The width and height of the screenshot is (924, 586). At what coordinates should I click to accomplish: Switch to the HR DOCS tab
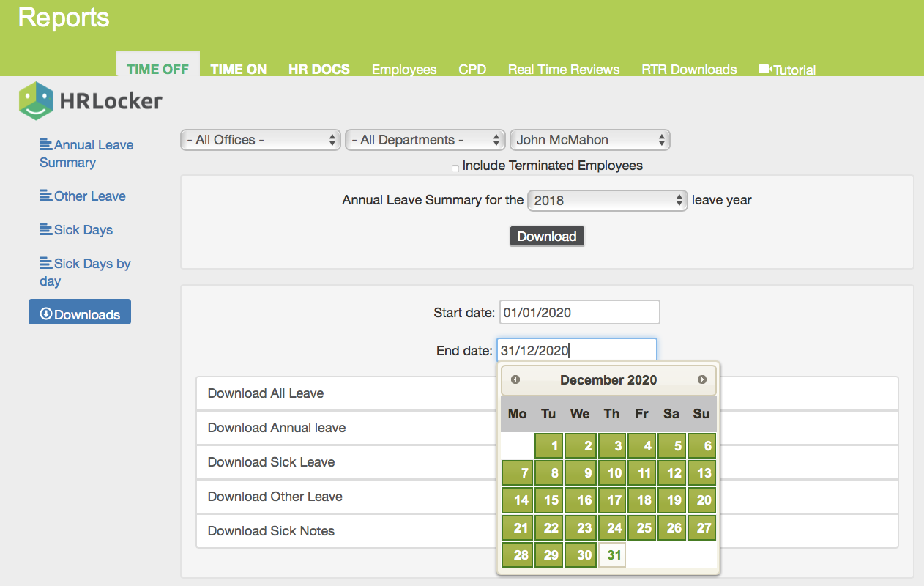click(x=318, y=70)
